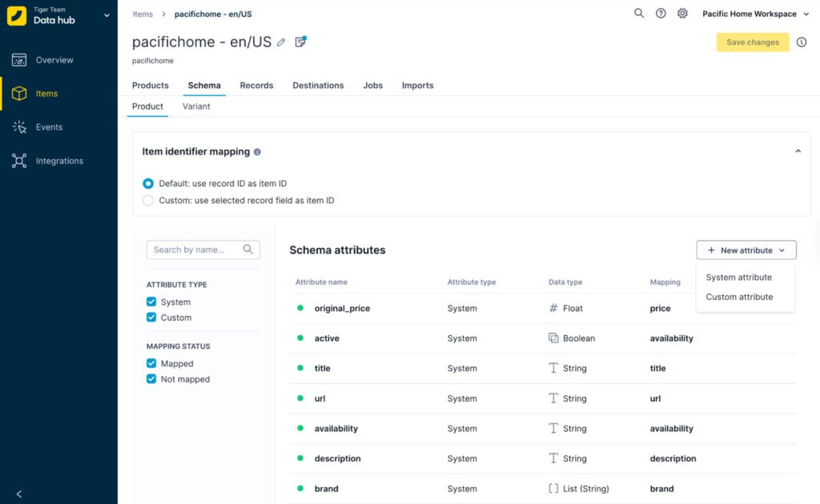The image size is (820, 504).
Task: Collapse the navigation sidebar with bottom chevron
Action: click(x=18, y=494)
